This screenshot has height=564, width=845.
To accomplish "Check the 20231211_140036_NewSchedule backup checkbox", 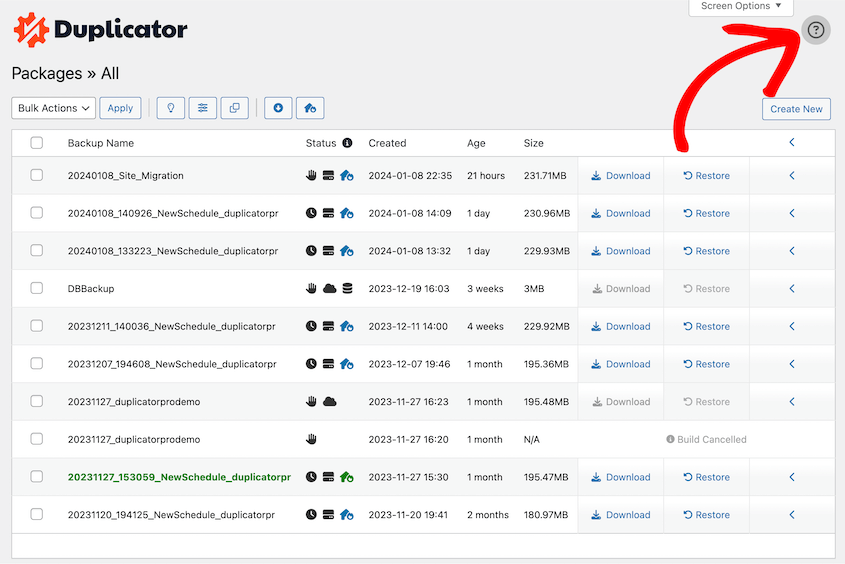I will point(37,326).
